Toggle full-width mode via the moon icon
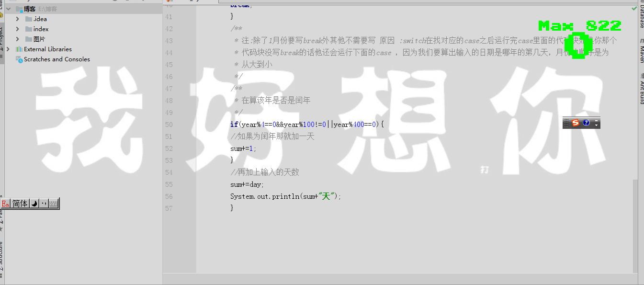 [x=34, y=203]
